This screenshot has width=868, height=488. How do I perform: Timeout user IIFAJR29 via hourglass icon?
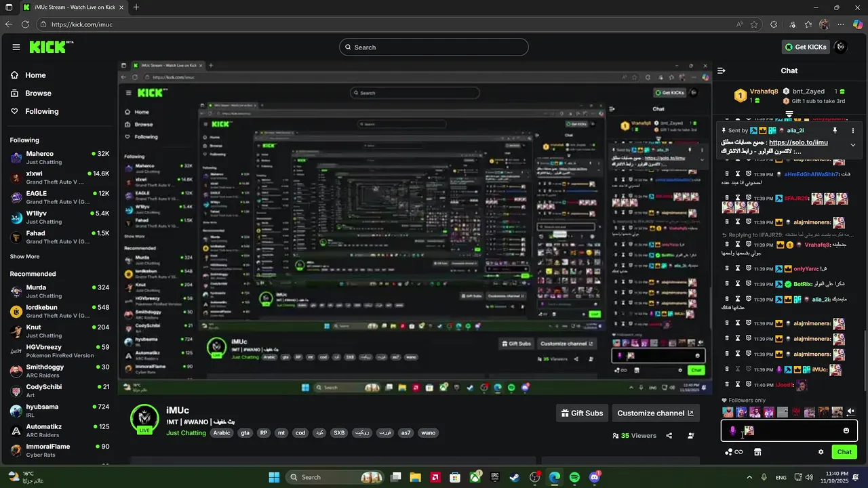738,199
